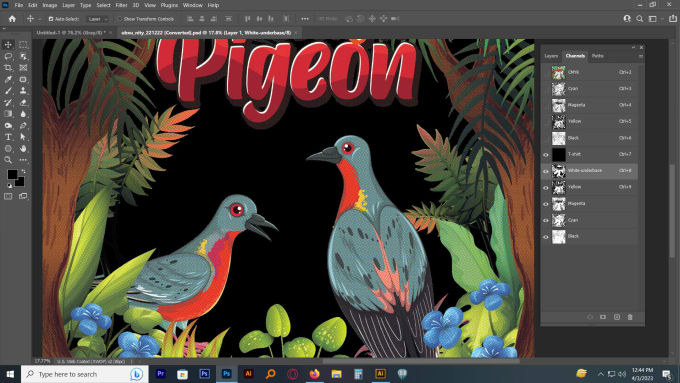The height and width of the screenshot is (383, 680).
Task: Select the Blur tool droplet icon
Action: coord(23,114)
